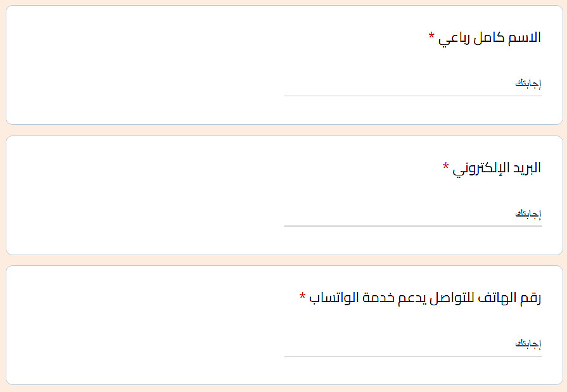
Task: Click the red asterisk beside the email question
Action: point(445,166)
